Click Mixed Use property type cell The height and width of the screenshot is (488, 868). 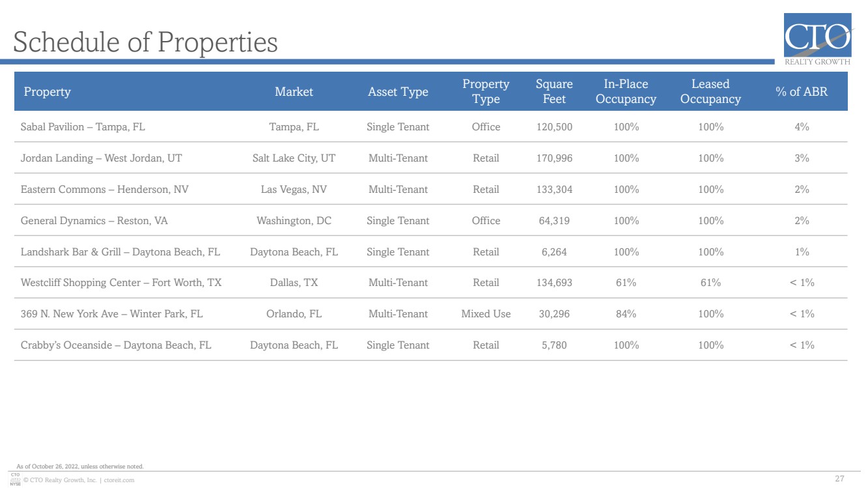(x=486, y=314)
